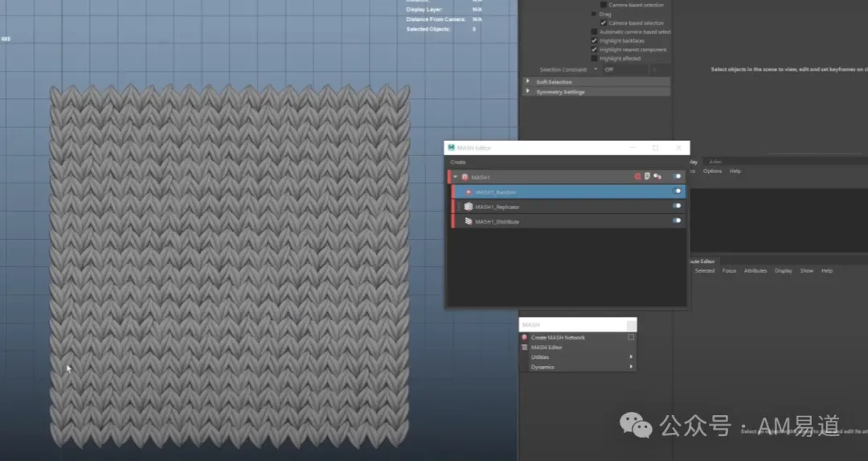Screen dimensions: 868x461
Task: Toggle the MASH1_Distribute enable switch
Action: (677, 220)
